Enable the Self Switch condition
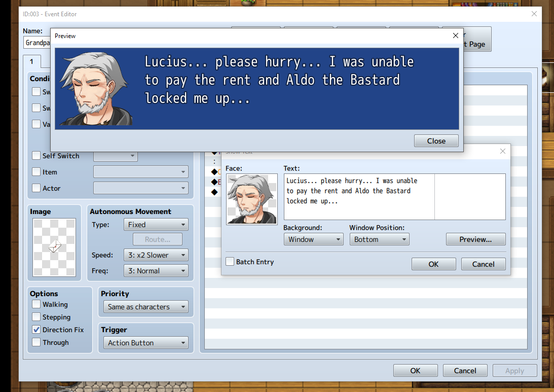The height and width of the screenshot is (392, 554). pos(36,156)
